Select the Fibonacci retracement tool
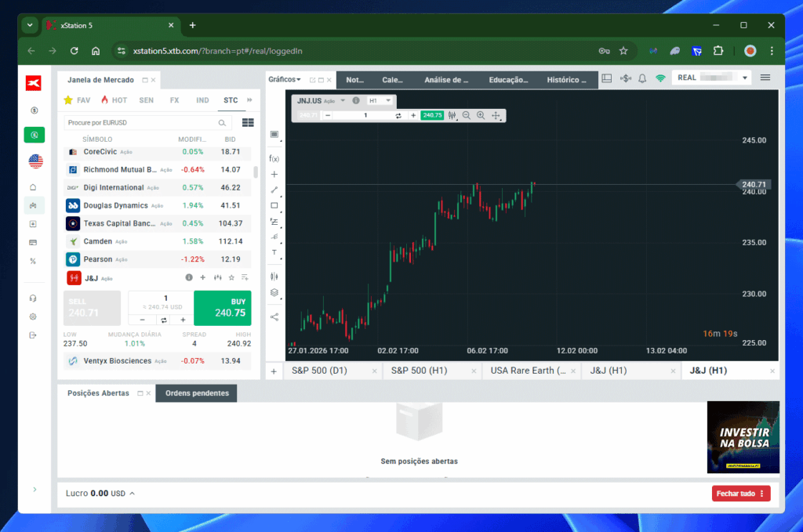Viewport: 803px width, 532px height. click(x=274, y=222)
